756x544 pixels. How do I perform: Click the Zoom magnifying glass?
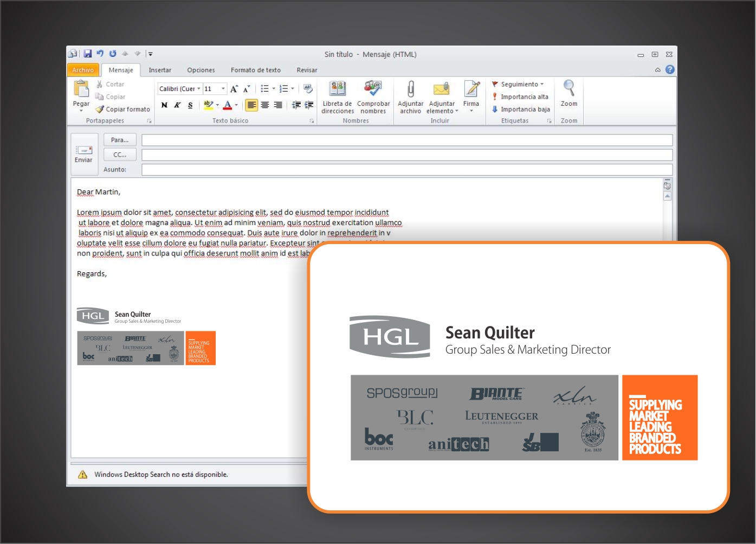click(568, 89)
